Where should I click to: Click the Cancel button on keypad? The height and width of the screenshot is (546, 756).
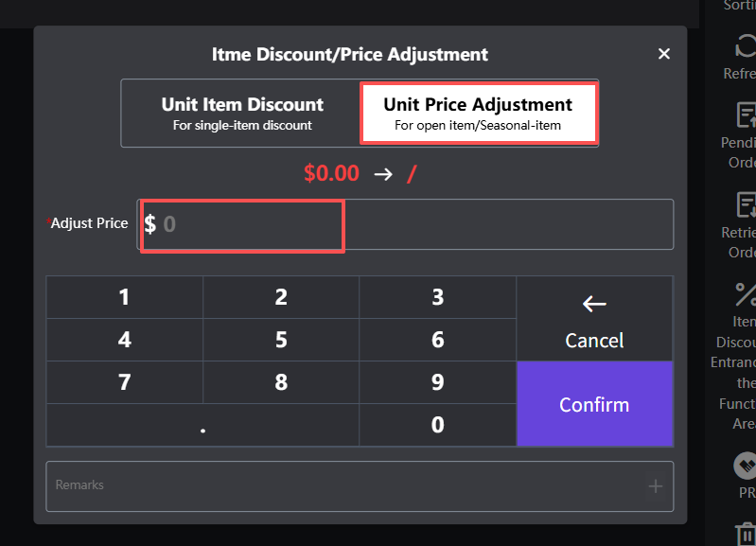pos(594,340)
